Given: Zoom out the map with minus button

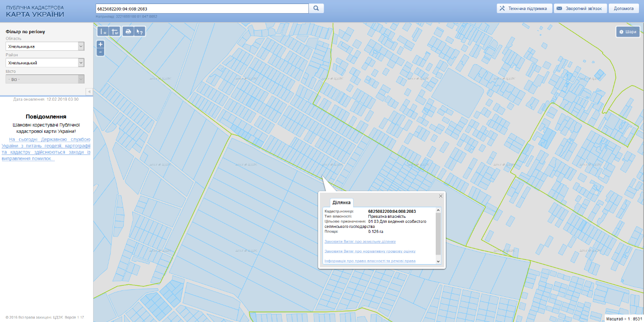Looking at the screenshot, I should 101,52.
